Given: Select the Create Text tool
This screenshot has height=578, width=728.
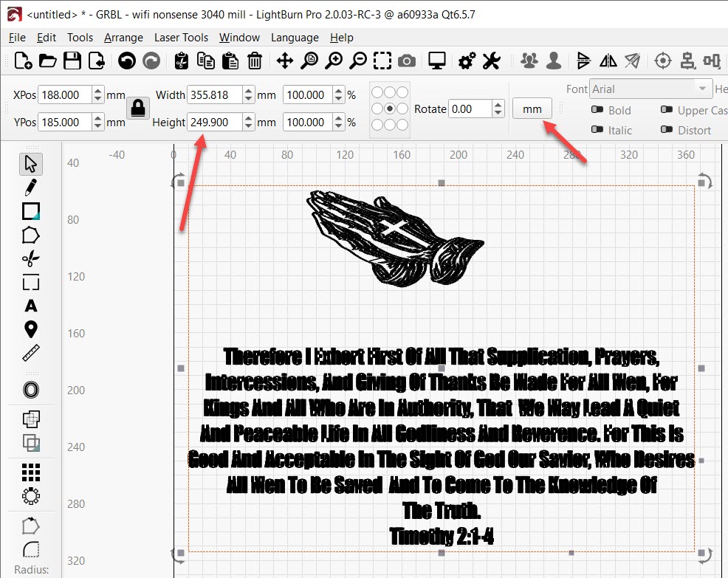Looking at the screenshot, I should pos(31,306).
